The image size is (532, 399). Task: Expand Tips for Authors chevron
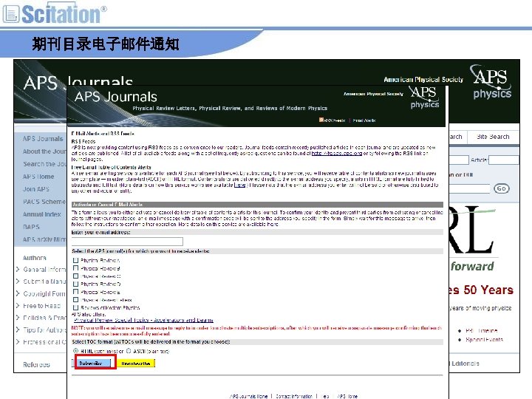pyautogui.click(x=18, y=330)
